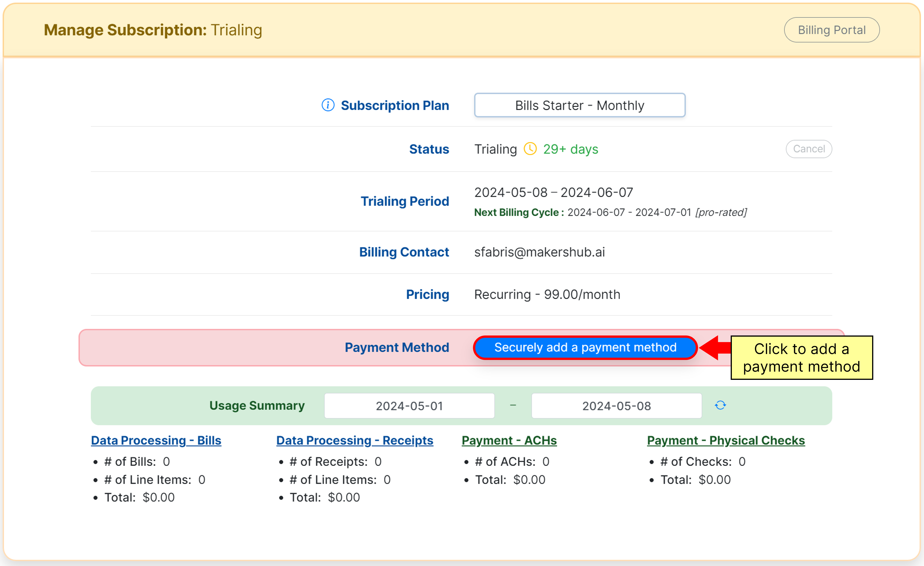Click the Billing Contact label

click(404, 252)
